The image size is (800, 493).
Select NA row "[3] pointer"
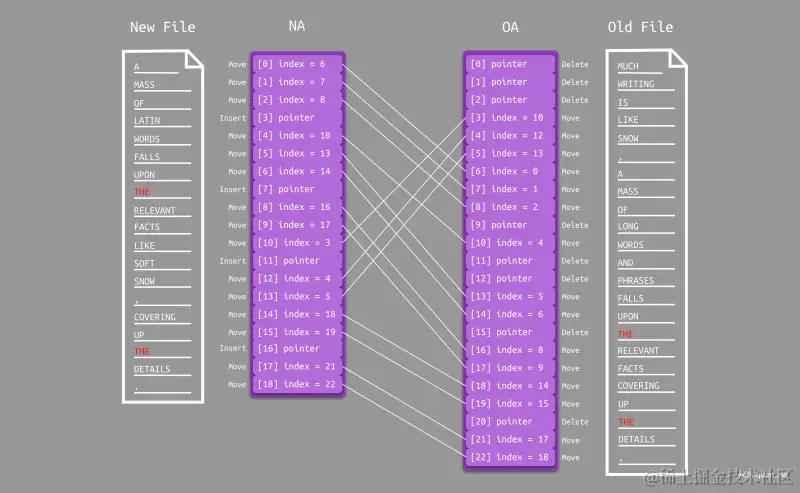pyautogui.click(x=297, y=117)
